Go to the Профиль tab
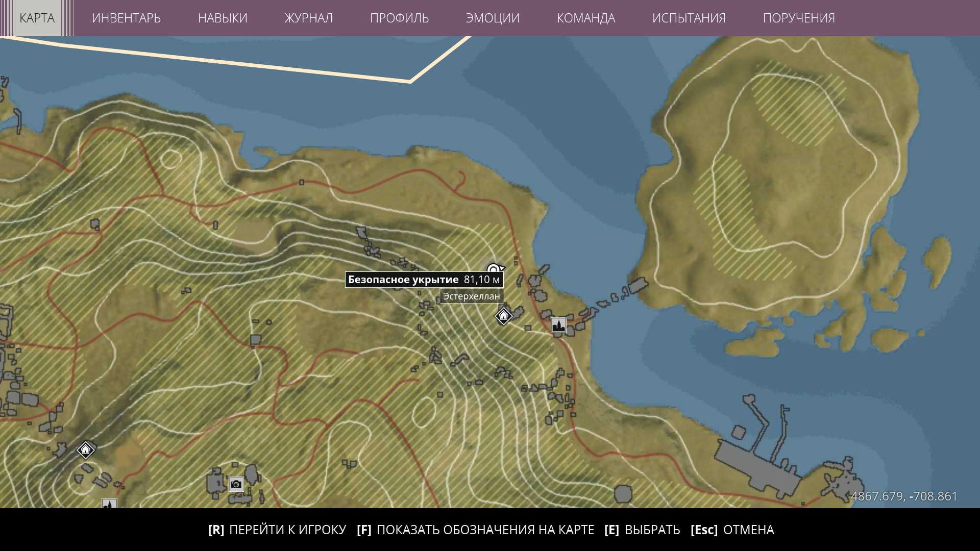The image size is (980, 551). (399, 18)
